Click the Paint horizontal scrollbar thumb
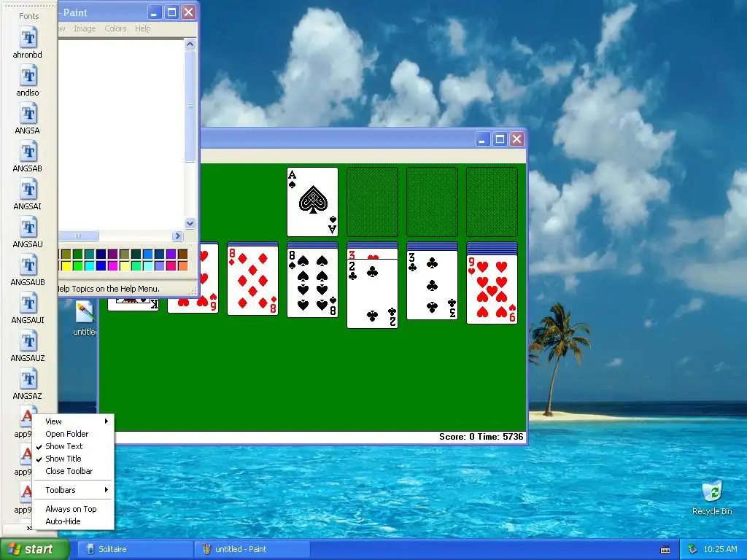747x560 pixels. point(79,236)
